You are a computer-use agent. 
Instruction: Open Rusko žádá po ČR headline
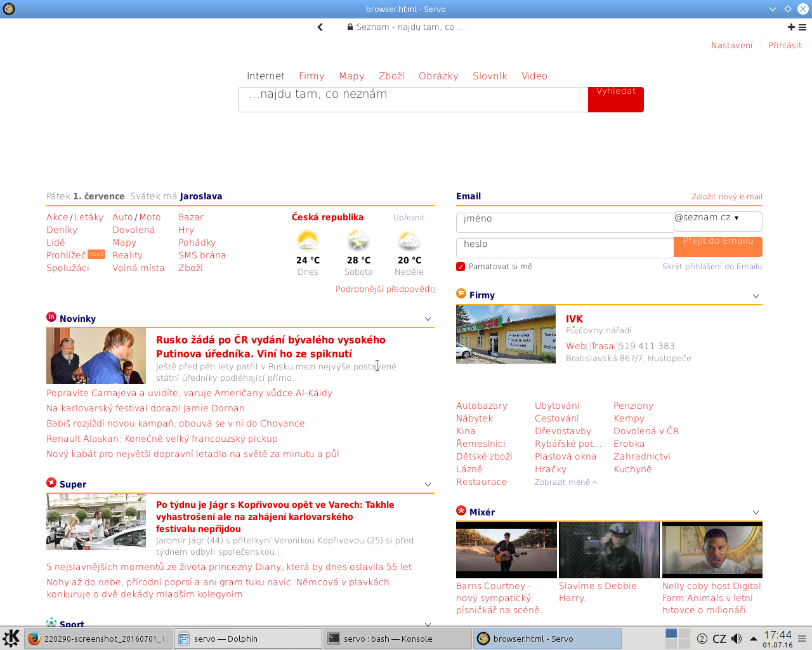(271, 347)
